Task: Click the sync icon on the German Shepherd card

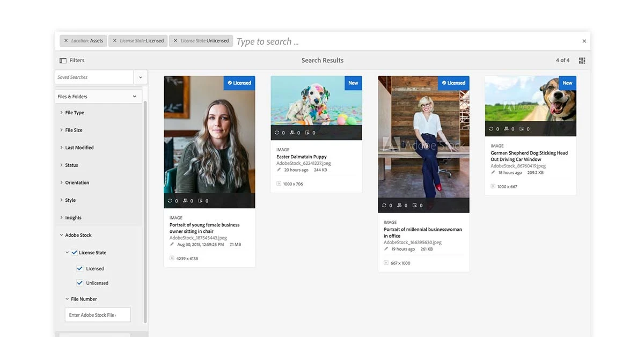Action: 492,129
